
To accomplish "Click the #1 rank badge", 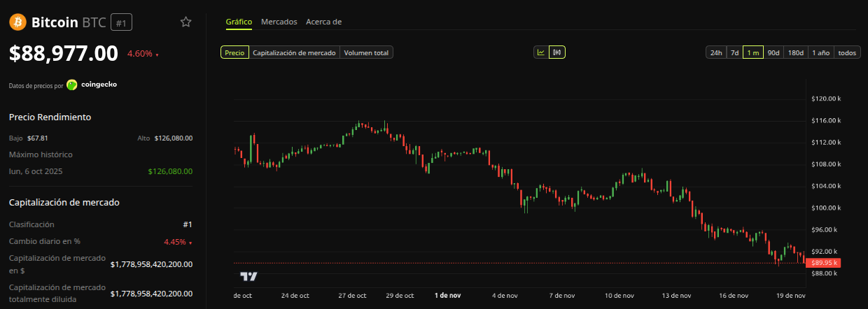I will pos(121,22).
